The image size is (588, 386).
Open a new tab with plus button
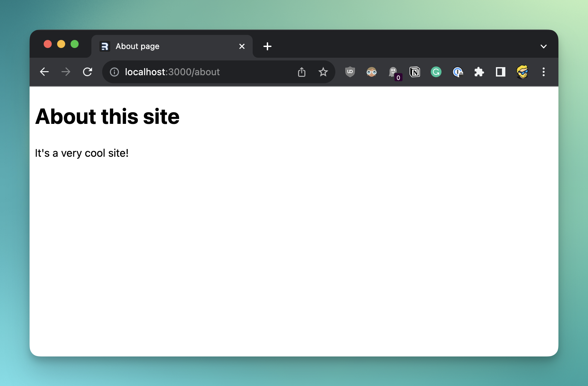click(x=267, y=46)
